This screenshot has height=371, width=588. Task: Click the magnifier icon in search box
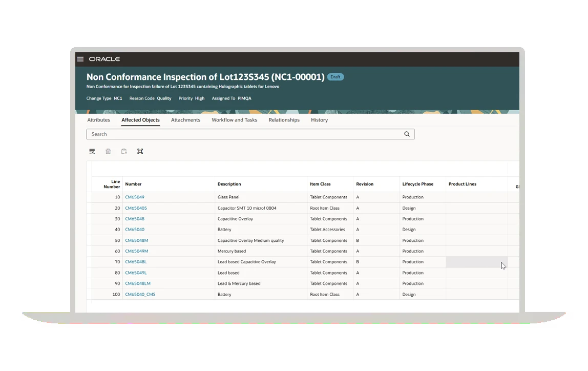click(x=407, y=134)
